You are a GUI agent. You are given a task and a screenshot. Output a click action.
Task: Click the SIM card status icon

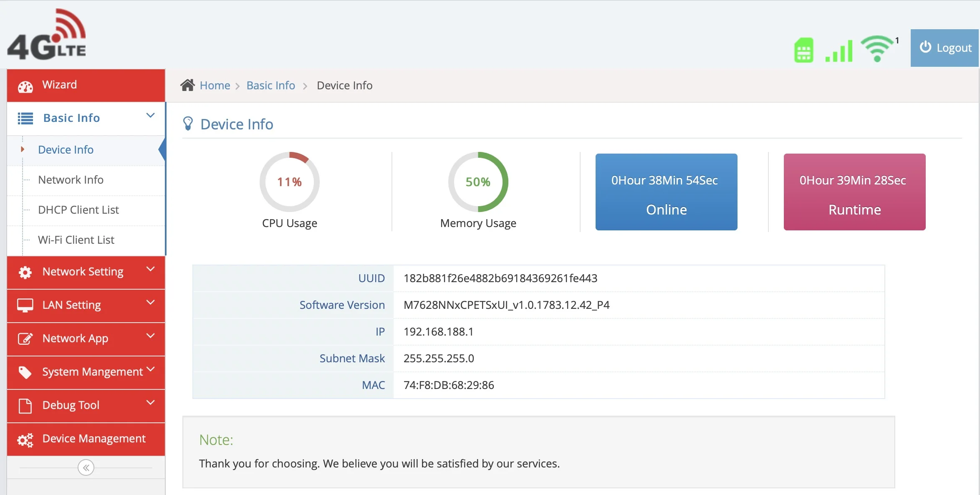click(803, 50)
